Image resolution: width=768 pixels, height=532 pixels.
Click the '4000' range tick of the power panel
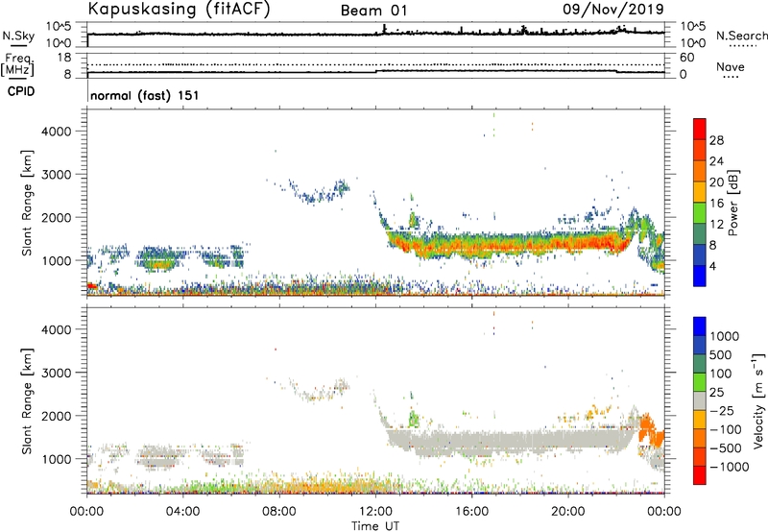(x=56, y=132)
